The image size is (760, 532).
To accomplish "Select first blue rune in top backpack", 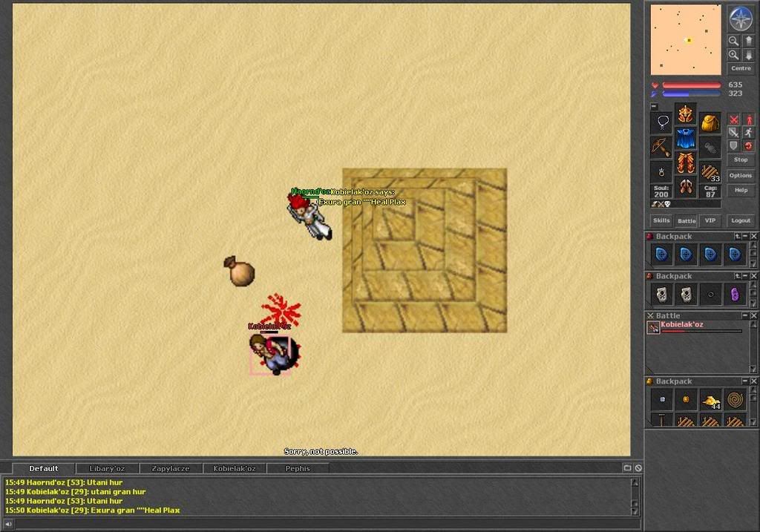I will tap(661, 254).
